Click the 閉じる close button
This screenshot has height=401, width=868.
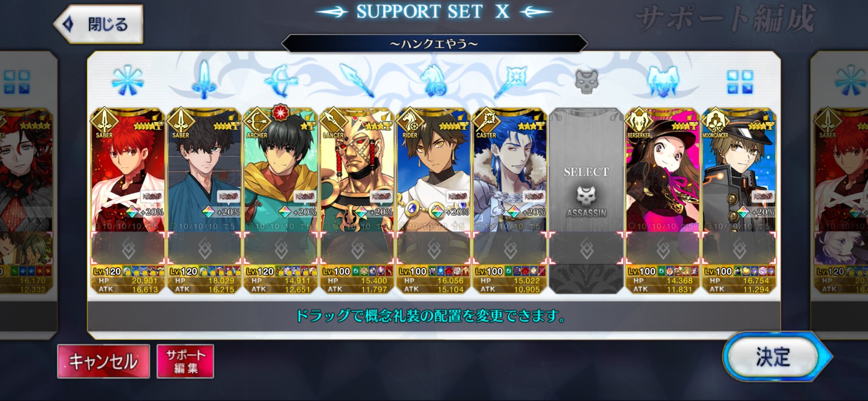coord(99,24)
